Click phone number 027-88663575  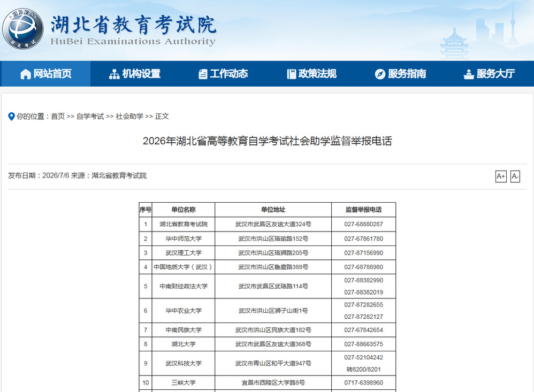pos(363,344)
